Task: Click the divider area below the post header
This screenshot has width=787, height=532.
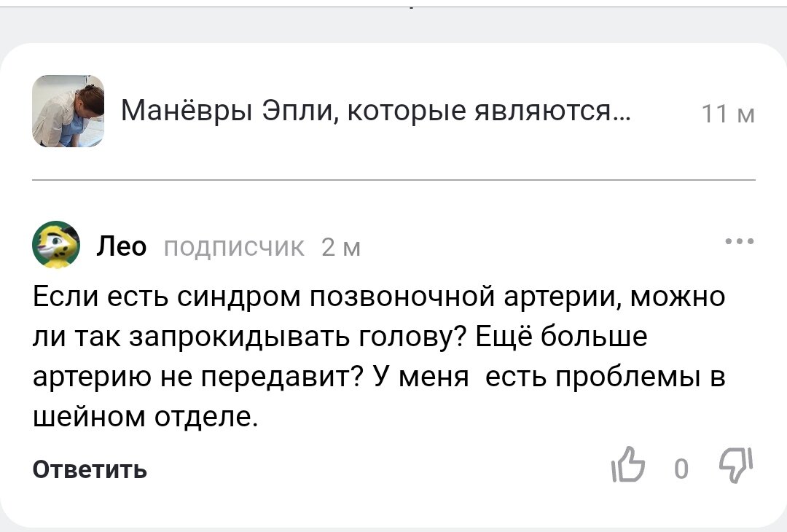Action: (393, 179)
